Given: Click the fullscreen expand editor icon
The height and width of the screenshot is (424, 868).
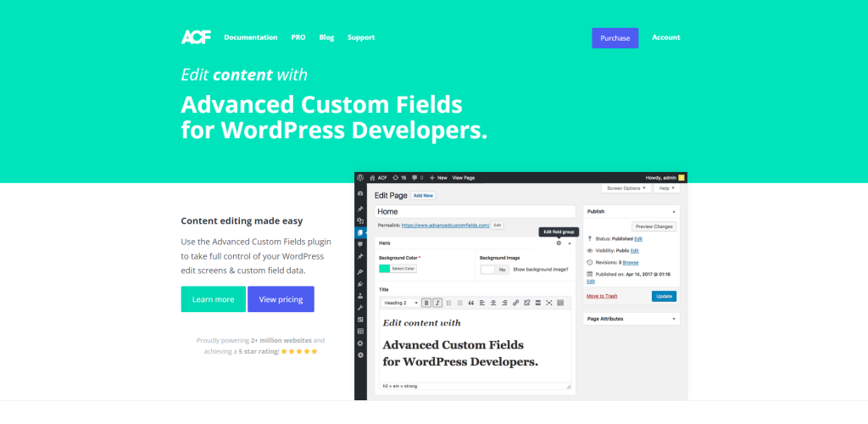Looking at the screenshot, I should pyautogui.click(x=549, y=303).
